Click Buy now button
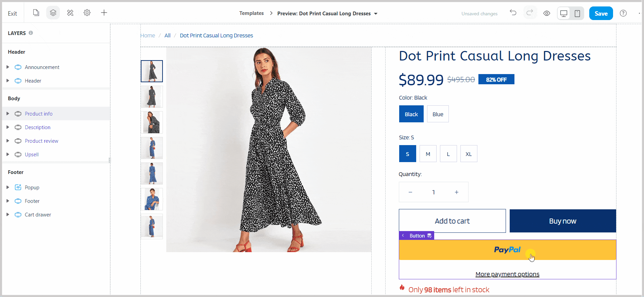Screen dimensions: 644x297 563,221
